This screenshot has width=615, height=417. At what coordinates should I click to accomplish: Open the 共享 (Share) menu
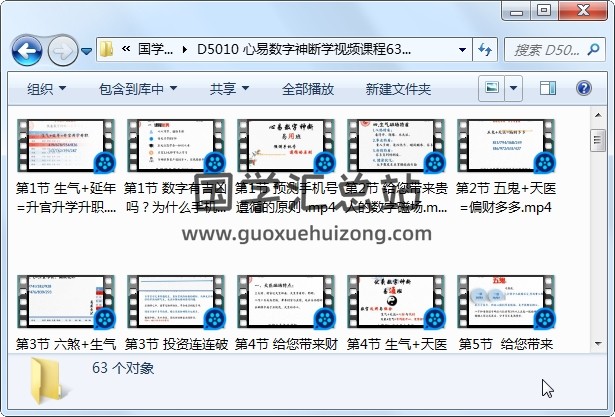[x=229, y=89]
